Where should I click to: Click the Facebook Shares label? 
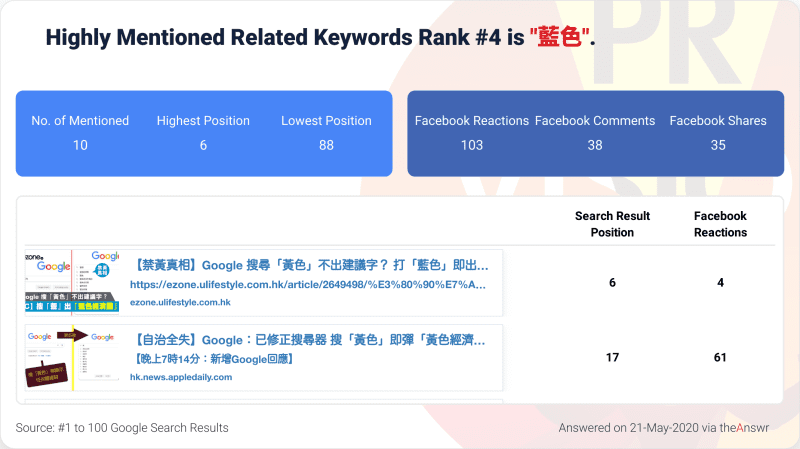pos(718,121)
